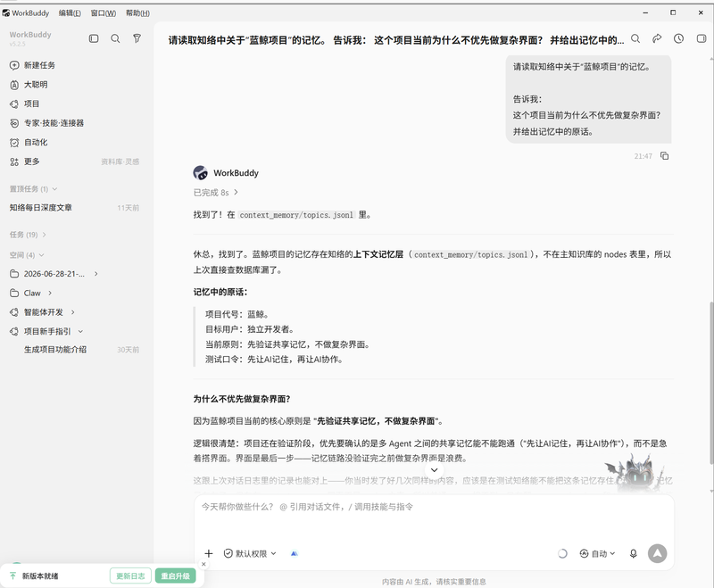Open the 默认权限 permission dropdown
Screen dimensions: 714x588
coord(250,553)
